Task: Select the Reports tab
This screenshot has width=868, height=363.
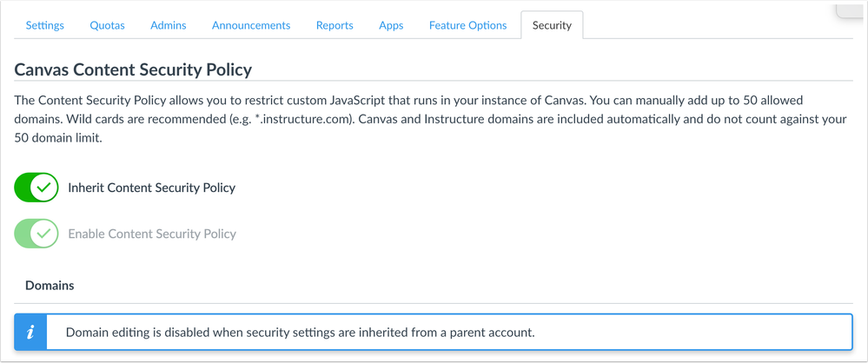Action: coord(335,25)
